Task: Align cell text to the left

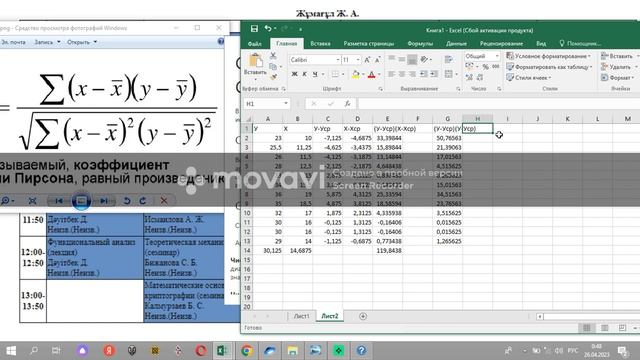Action: (391, 74)
